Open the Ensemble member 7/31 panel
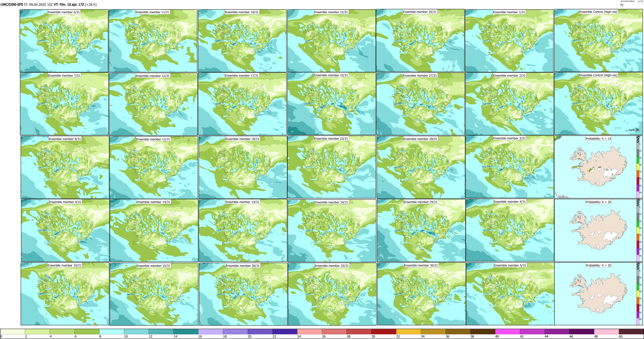Screen dimensions: 644x339 click(64, 104)
